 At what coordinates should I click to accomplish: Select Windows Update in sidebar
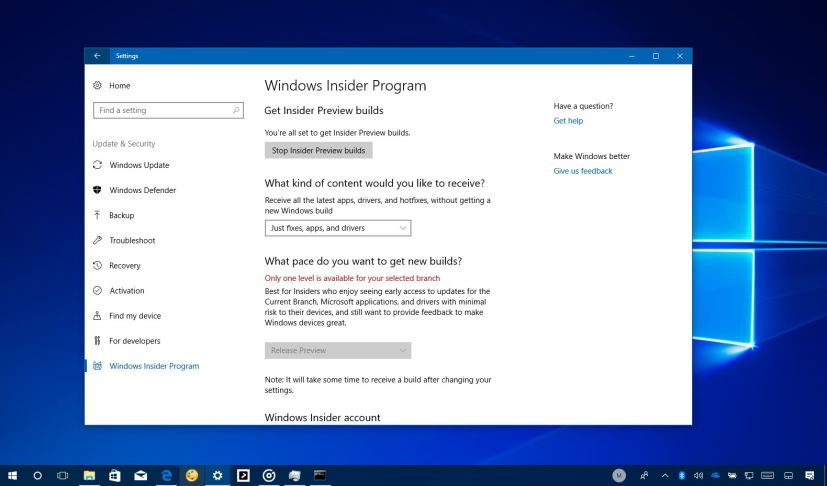coord(139,165)
